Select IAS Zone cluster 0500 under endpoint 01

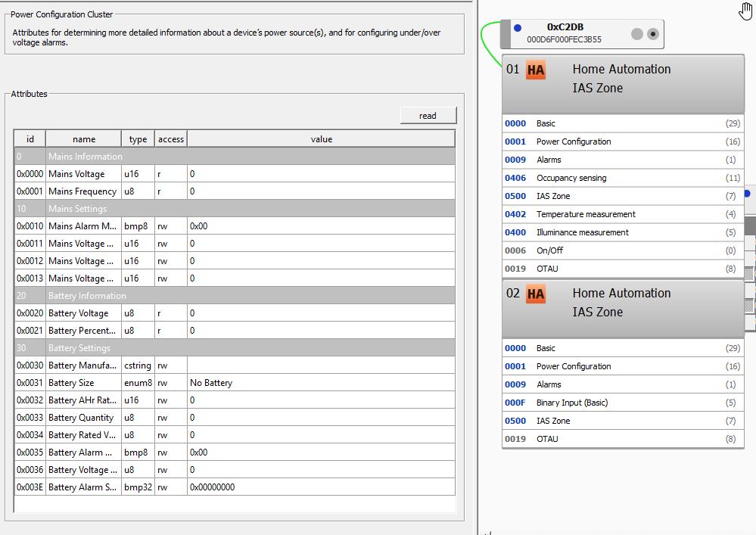pos(623,196)
